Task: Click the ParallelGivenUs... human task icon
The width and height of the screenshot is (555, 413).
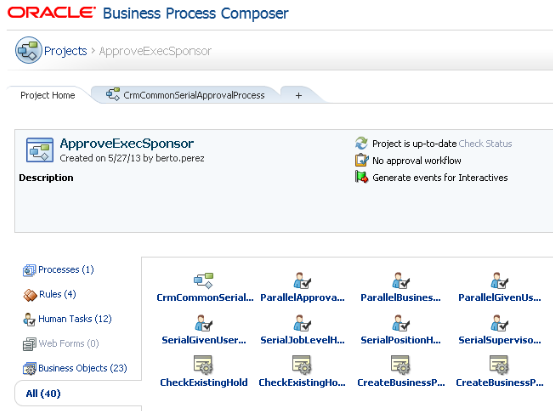Action: [x=499, y=280]
